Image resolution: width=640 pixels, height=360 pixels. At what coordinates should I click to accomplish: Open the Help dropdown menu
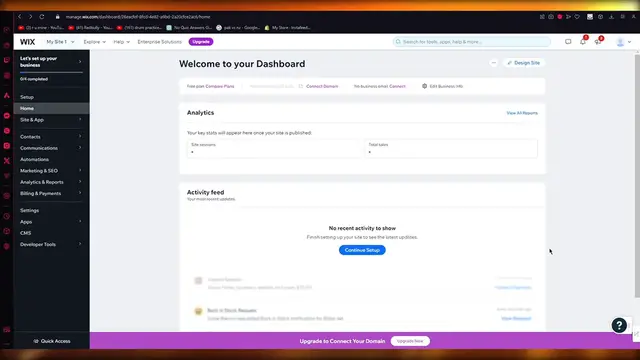(121, 42)
